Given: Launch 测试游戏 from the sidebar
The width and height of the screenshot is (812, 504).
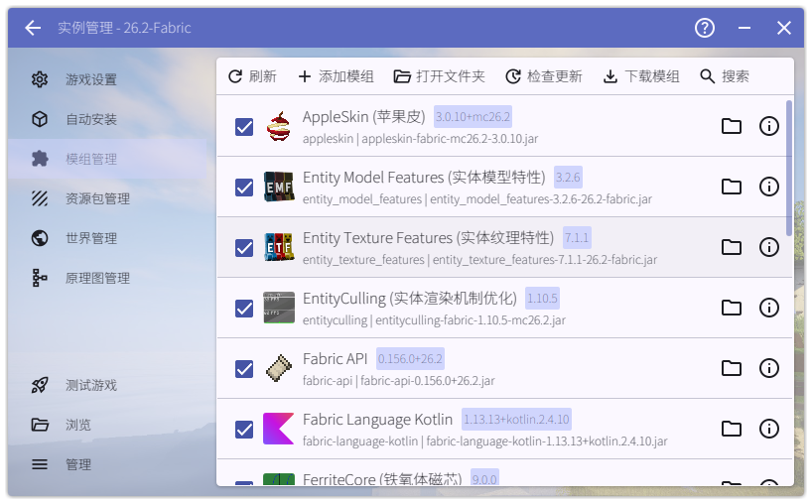Looking at the screenshot, I should [x=107, y=386].
